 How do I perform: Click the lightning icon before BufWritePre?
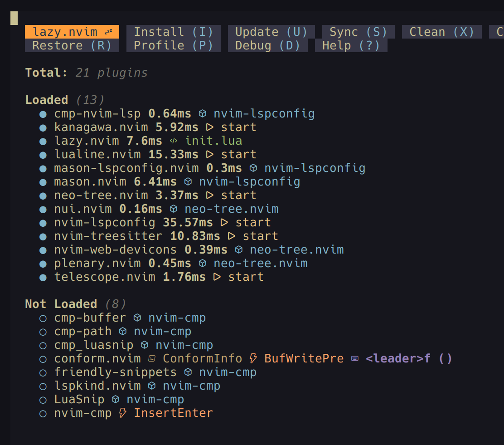point(253,358)
